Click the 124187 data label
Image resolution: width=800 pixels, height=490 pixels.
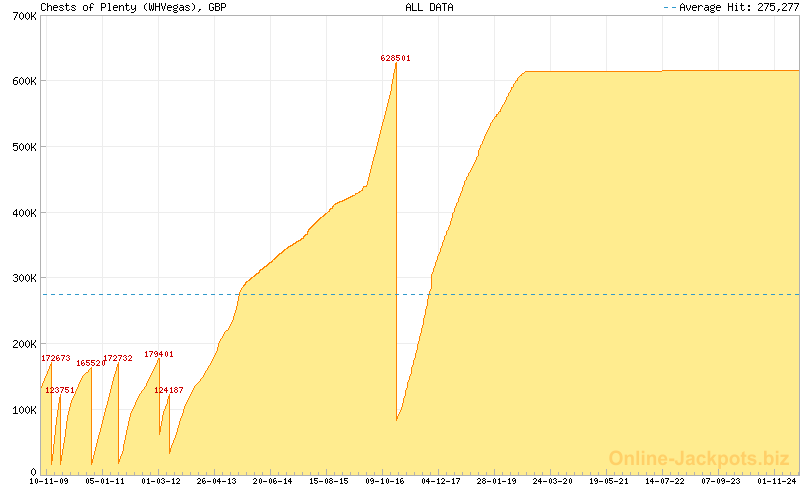click(169, 390)
